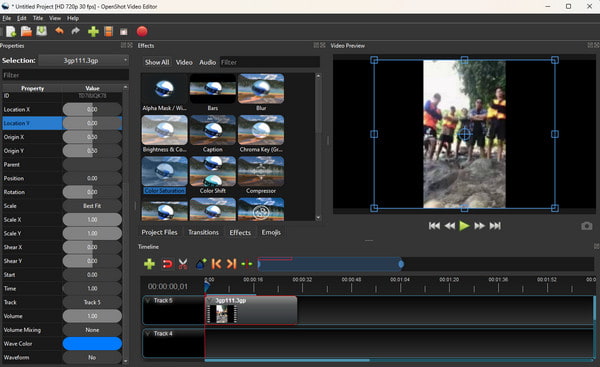Open a project with the folder icon
This screenshot has height=367, width=600.
[x=26, y=31]
